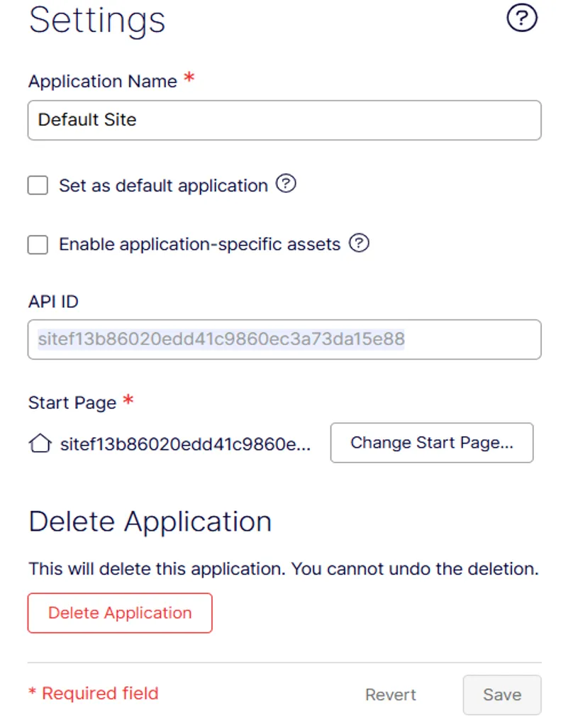Show help for Set as default application
This screenshot has height=728, width=568.
point(286,183)
